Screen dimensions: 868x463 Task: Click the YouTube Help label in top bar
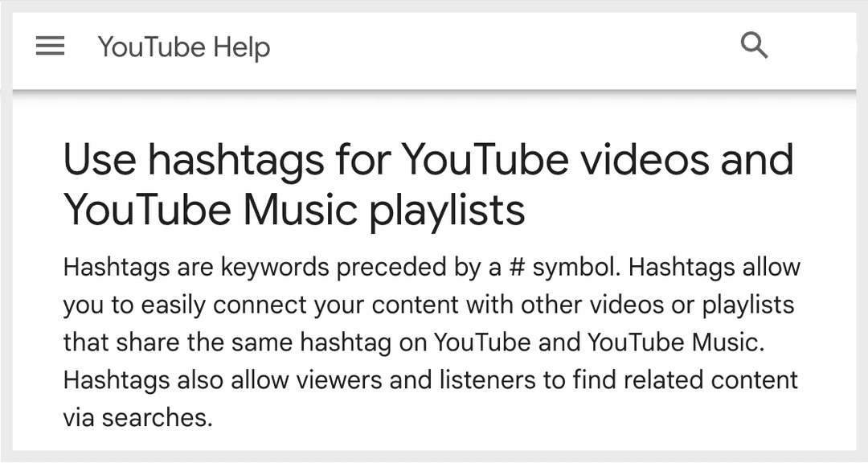coord(183,47)
